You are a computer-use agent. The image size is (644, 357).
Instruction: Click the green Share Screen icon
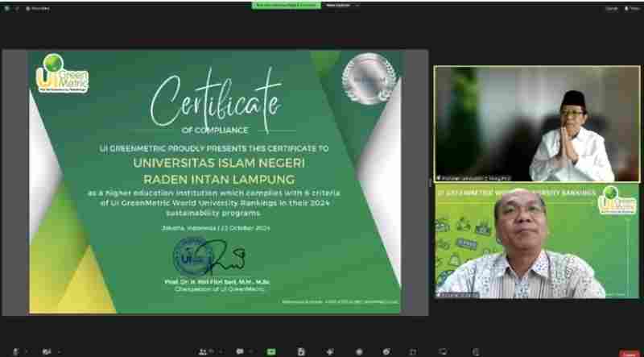(270, 351)
